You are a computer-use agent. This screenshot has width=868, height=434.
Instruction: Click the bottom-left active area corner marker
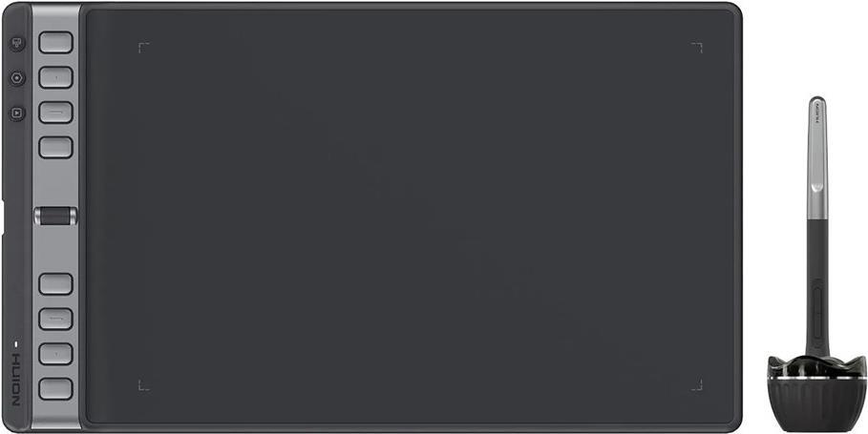pyautogui.click(x=143, y=384)
